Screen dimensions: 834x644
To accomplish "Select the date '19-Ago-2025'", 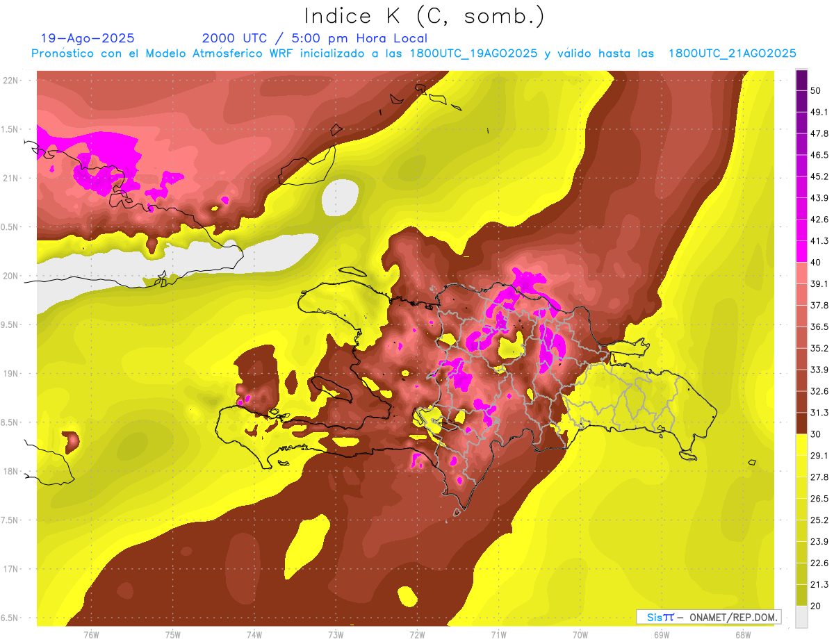I will click(88, 38).
